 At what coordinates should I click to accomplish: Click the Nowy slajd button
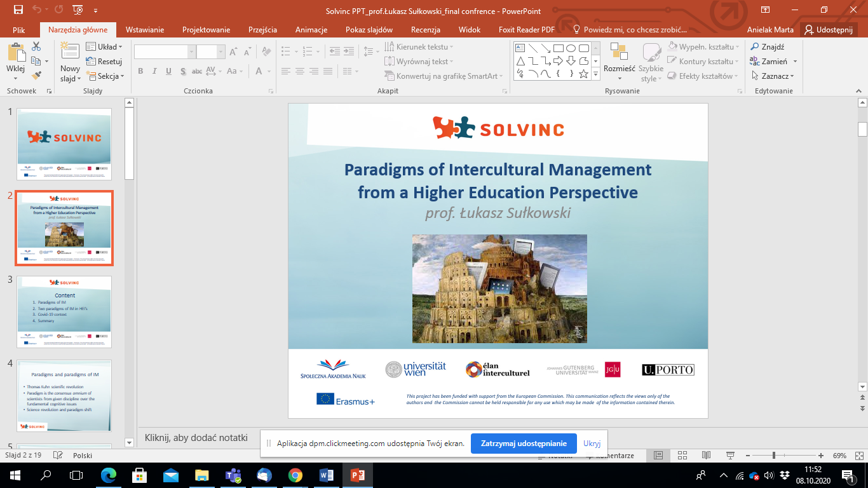point(71,63)
